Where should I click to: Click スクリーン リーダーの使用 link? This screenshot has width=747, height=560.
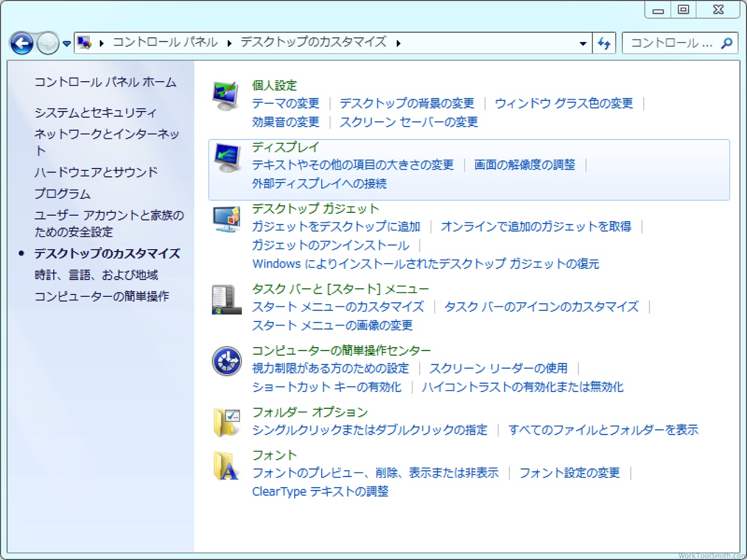pyautogui.click(x=498, y=368)
